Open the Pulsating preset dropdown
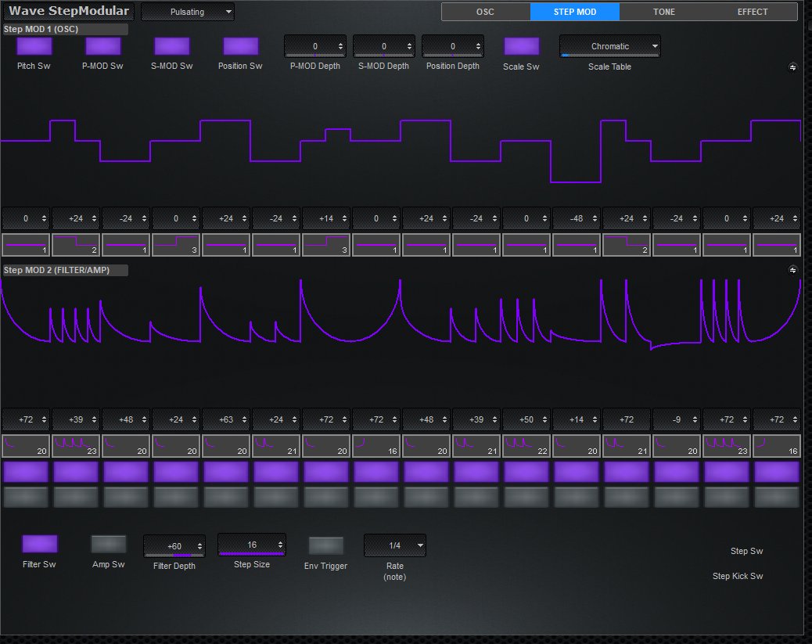 click(188, 12)
